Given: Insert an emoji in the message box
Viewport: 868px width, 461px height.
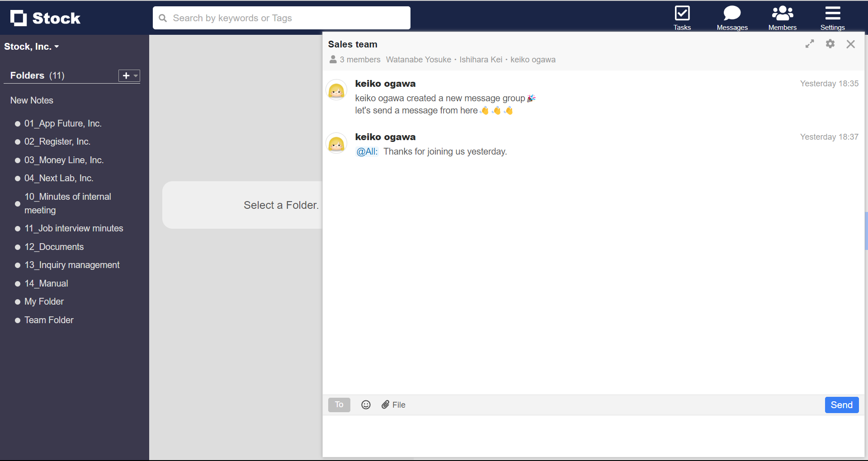Looking at the screenshot, I should click(366, 405).
